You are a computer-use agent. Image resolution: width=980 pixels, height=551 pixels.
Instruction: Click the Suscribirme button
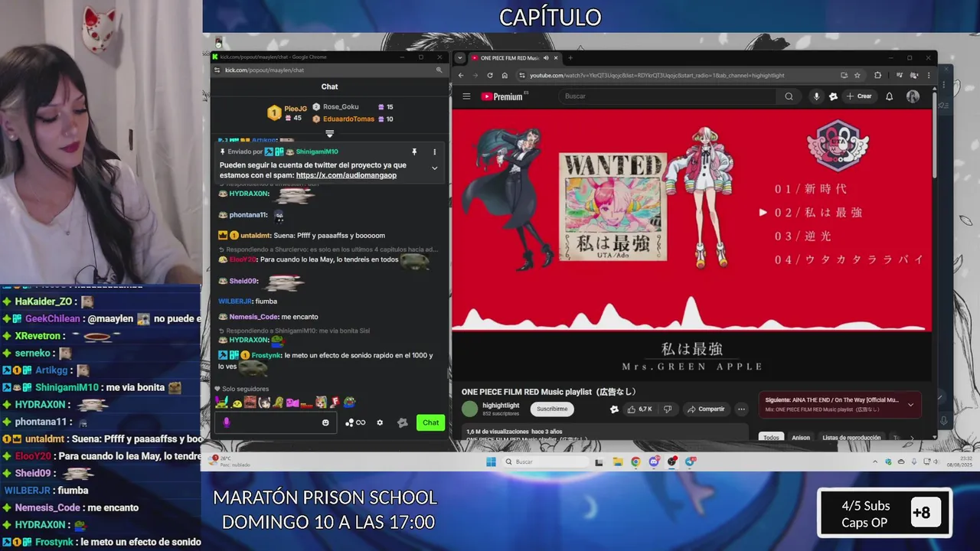[x=552, y=409]
